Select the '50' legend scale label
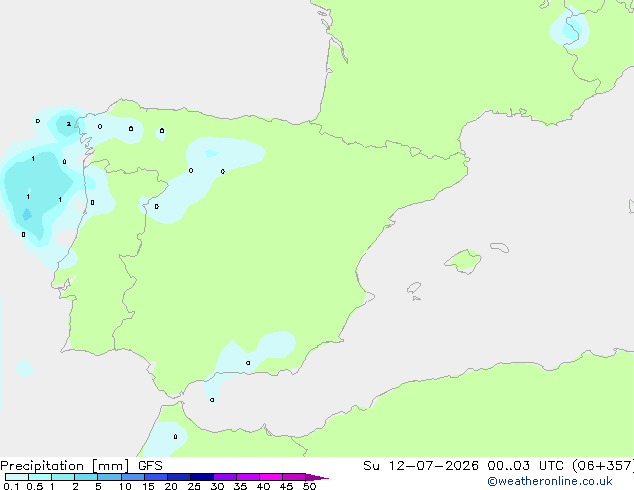634x490 pixels. click(309, 486)
